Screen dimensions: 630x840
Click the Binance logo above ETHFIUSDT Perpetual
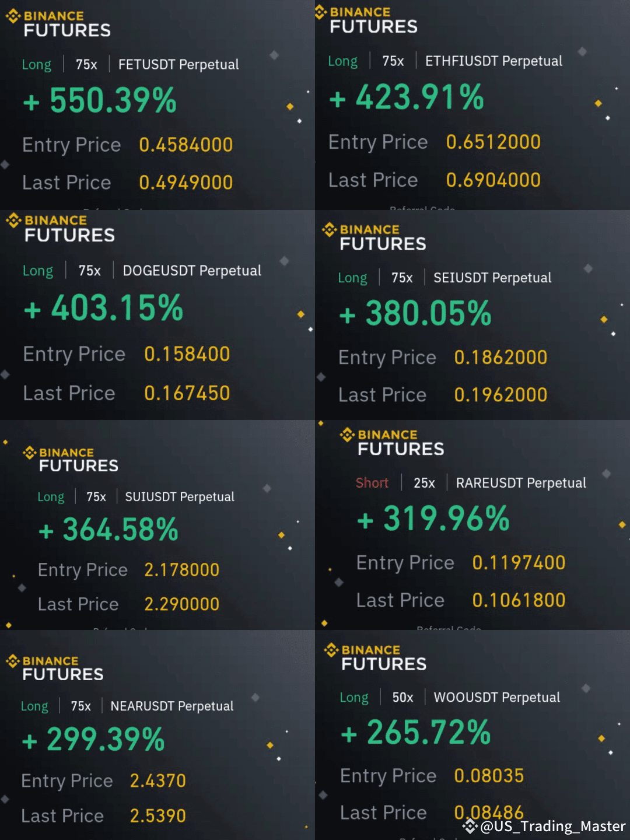click(x=320, y=12)
